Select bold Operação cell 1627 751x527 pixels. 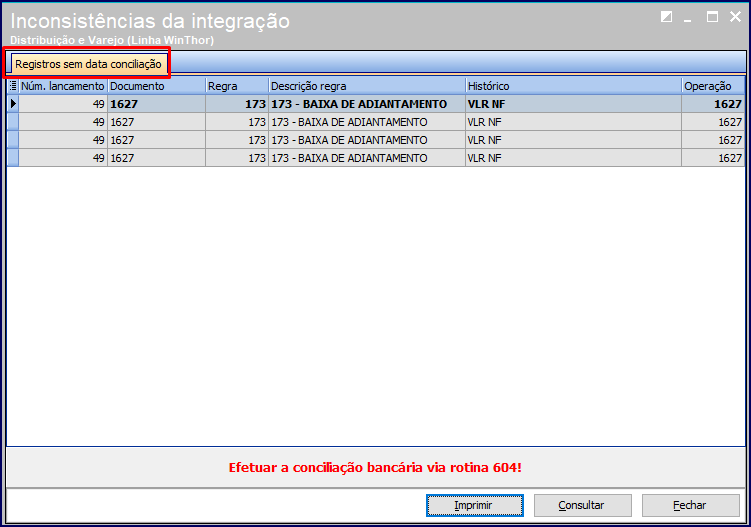(x=713, y=104)
